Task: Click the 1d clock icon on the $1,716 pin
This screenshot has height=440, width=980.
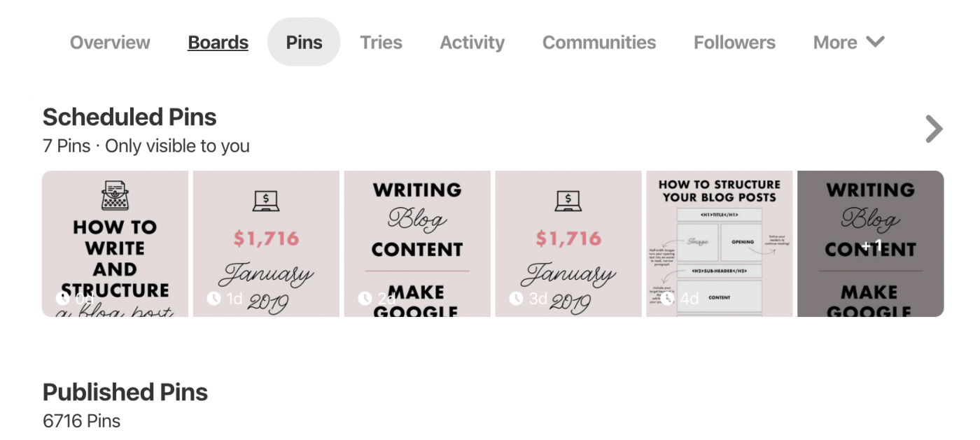Action: click(213, 297)
